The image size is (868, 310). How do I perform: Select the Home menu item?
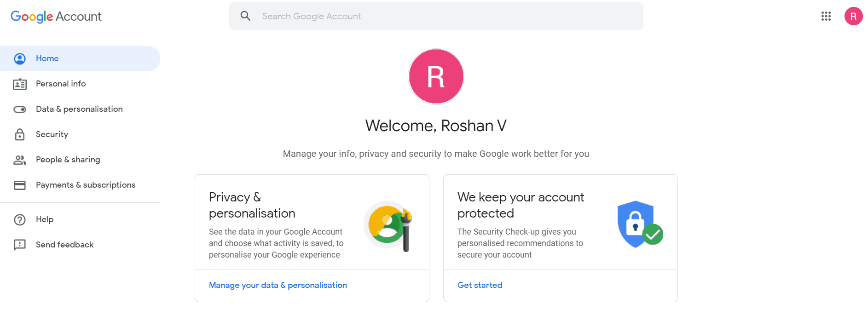coord(47,58)
